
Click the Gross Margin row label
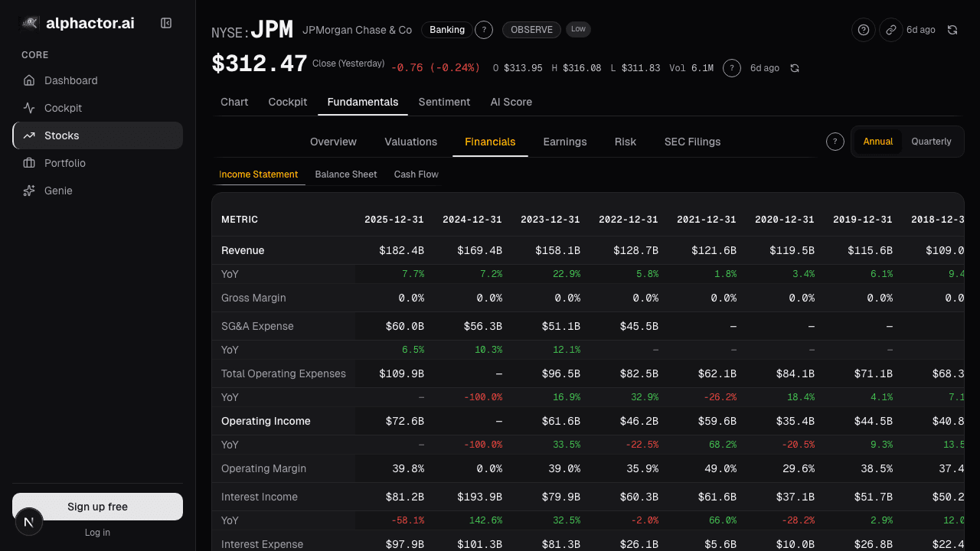coord(253,298)
